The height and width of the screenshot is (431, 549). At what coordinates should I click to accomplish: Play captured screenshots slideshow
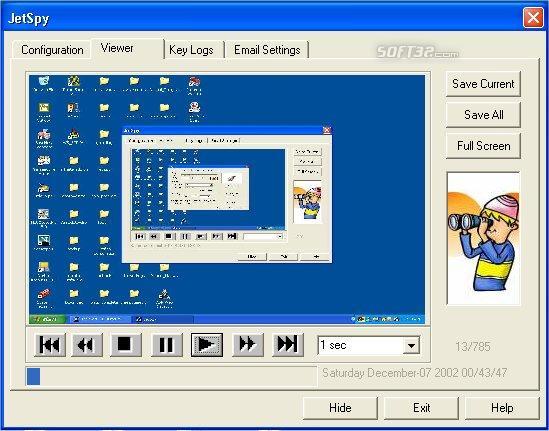click(x=207, y=345)
